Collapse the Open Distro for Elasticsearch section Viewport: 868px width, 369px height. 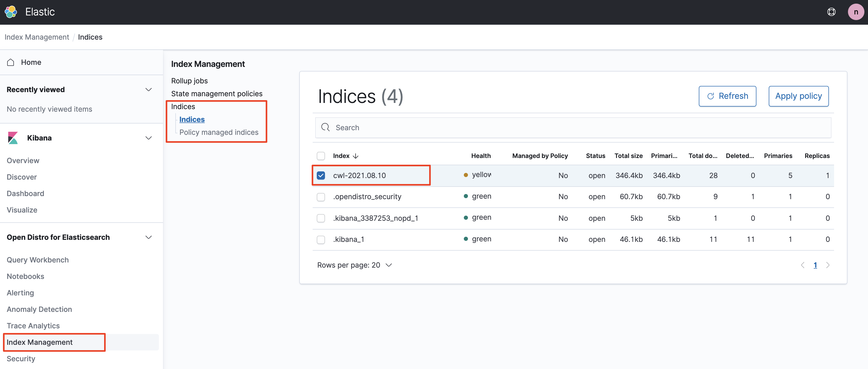[148, 238]
